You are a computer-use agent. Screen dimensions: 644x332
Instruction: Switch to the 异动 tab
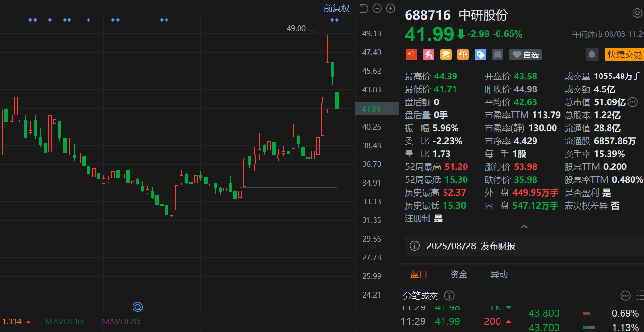click(x=499, y=275)
